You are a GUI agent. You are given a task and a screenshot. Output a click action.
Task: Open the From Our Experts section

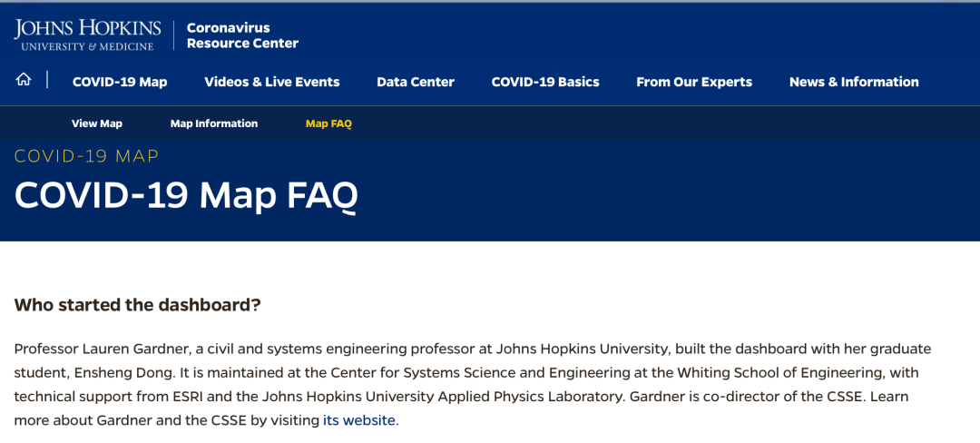(x=694, y=82)
